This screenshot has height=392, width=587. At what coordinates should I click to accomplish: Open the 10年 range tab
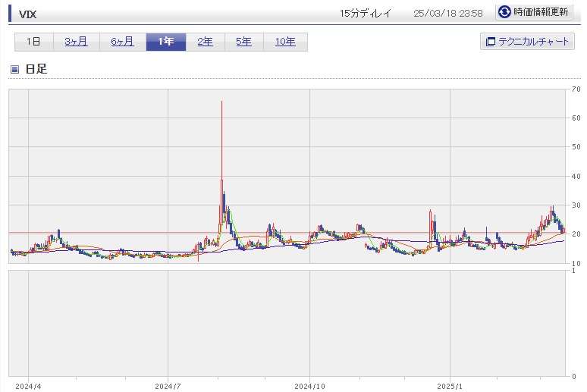pyautogui.click(x=285, y=42)
